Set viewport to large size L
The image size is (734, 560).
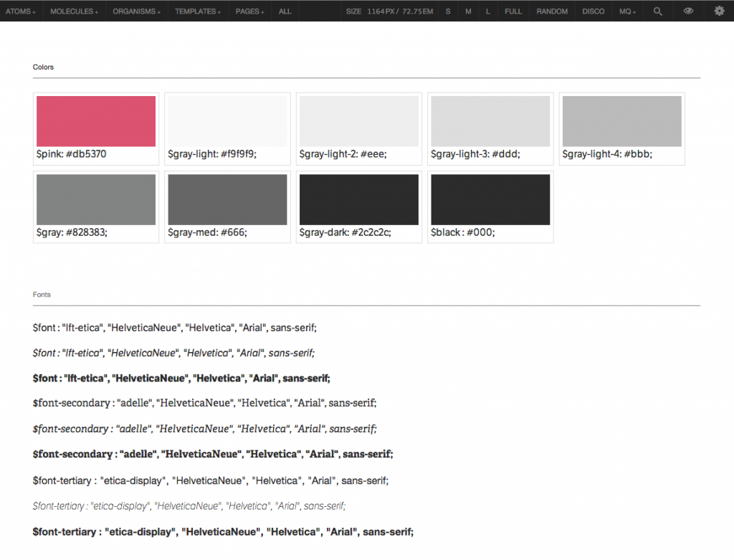[x=488, y=11]
